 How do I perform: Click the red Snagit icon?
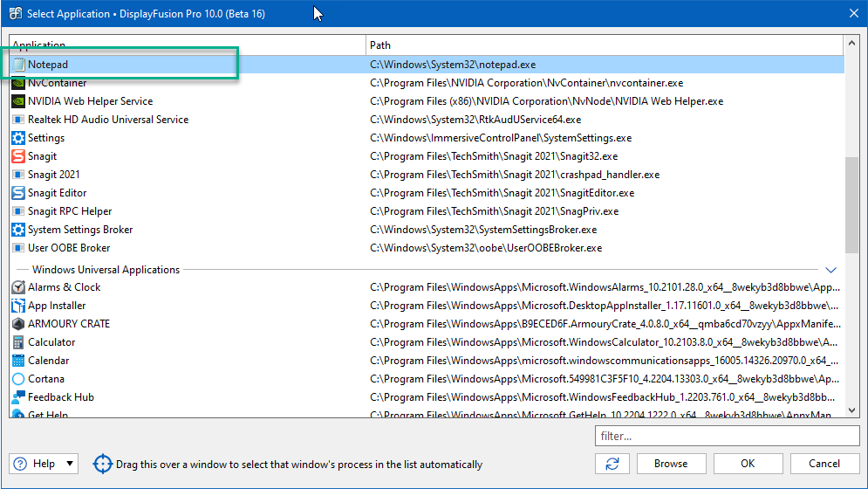pyautogui.click(x=18, y=155)
